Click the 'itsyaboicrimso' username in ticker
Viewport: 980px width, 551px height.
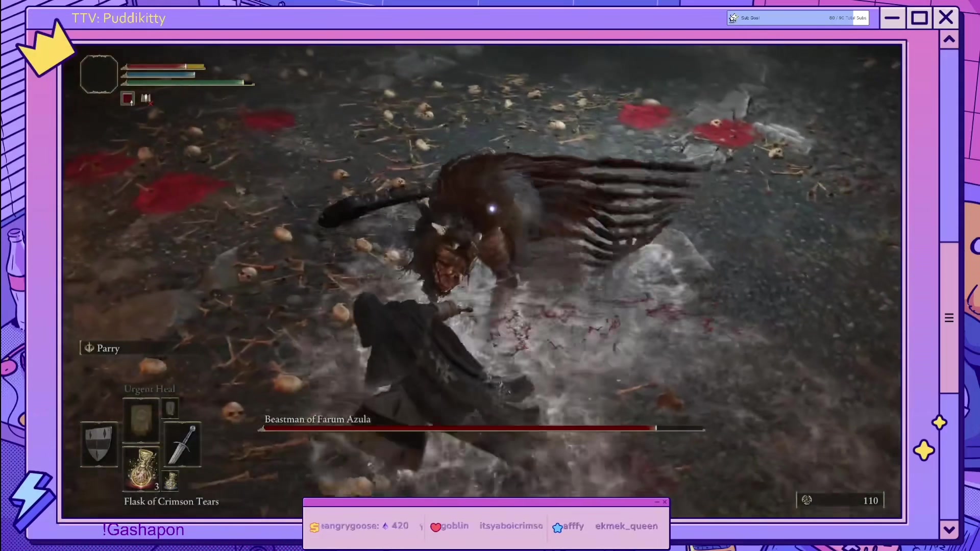[511, 526]
